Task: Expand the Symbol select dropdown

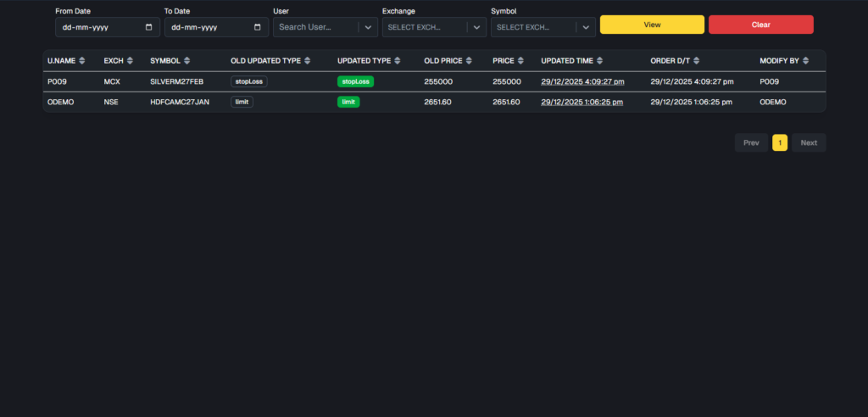Action: tap(586, 27)
